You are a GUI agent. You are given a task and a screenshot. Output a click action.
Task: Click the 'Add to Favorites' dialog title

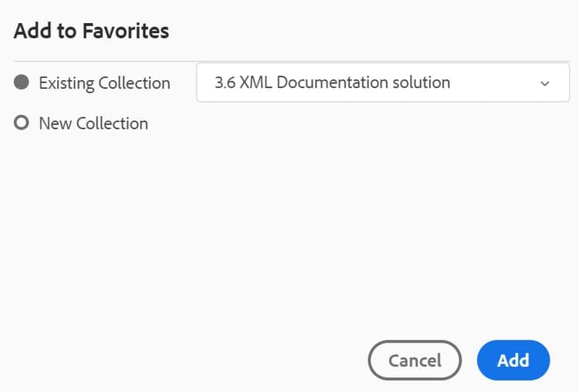(91, 31)
